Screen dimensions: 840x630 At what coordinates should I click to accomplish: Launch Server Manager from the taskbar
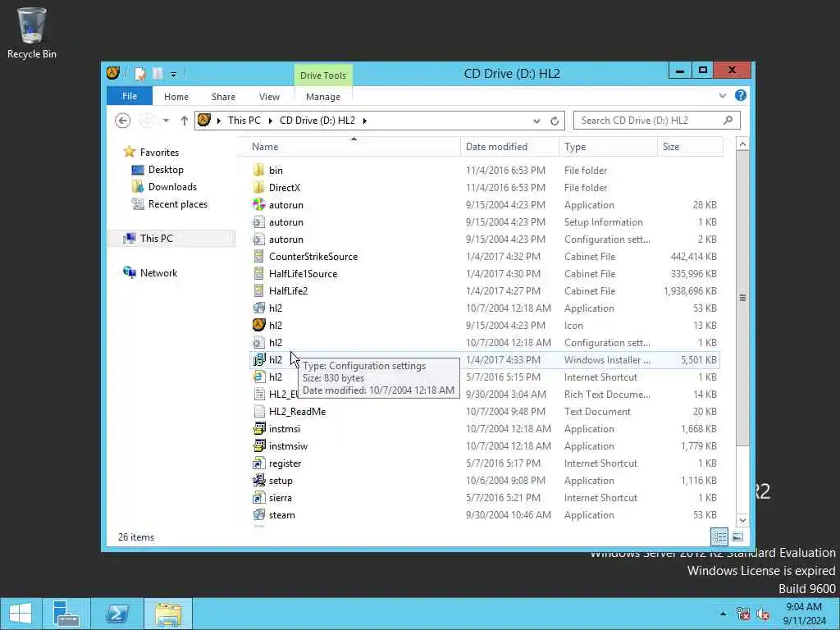tap(67, 614)
